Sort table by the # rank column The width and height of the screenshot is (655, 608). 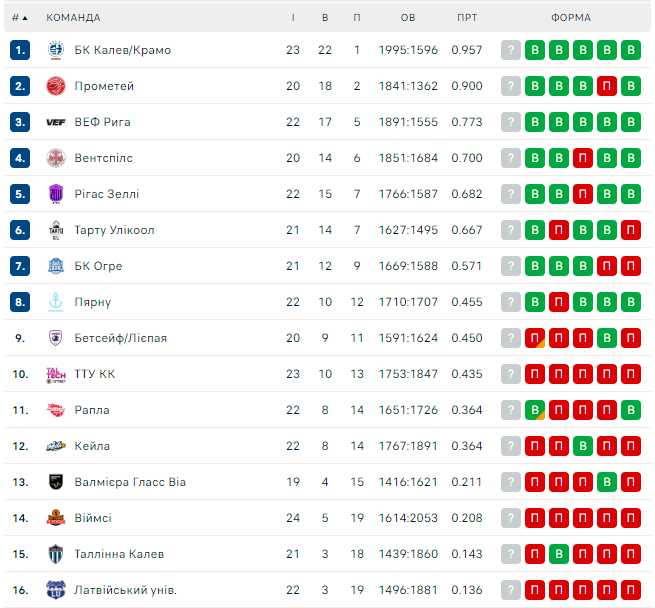[19, 18]
